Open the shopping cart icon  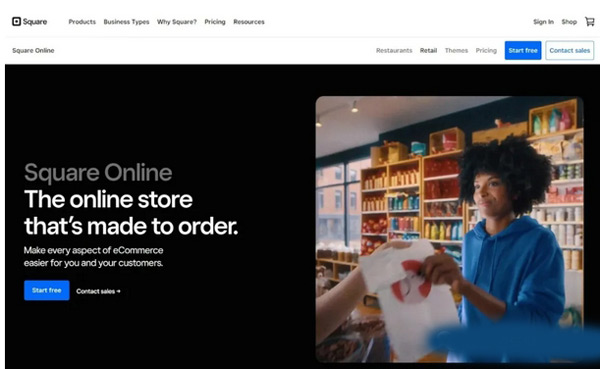[x=590, y=21]
